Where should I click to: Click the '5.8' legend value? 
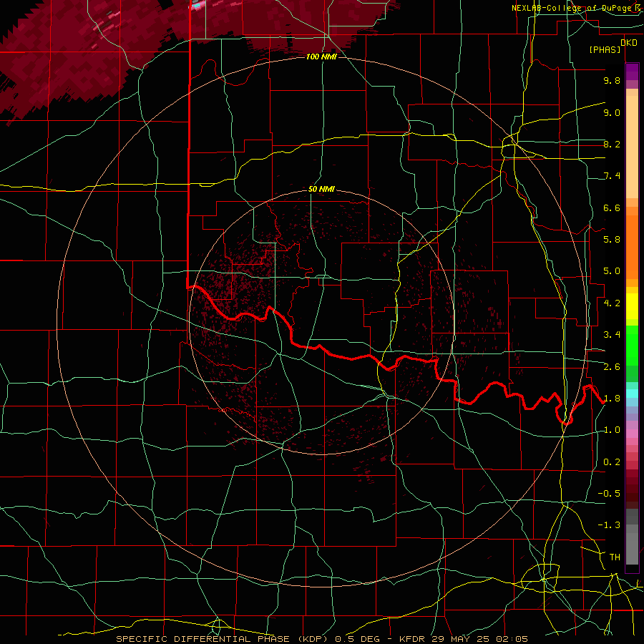click(x=612, y=239)
